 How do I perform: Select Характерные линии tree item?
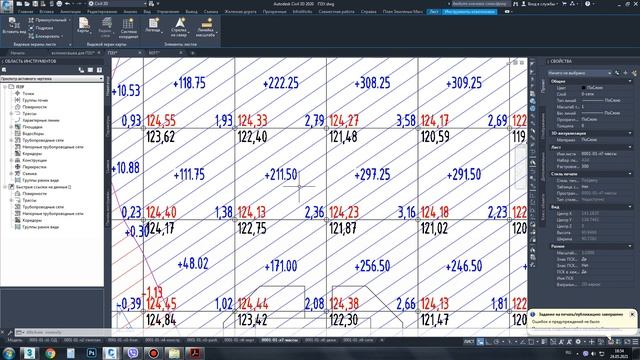tap(40, 120)
